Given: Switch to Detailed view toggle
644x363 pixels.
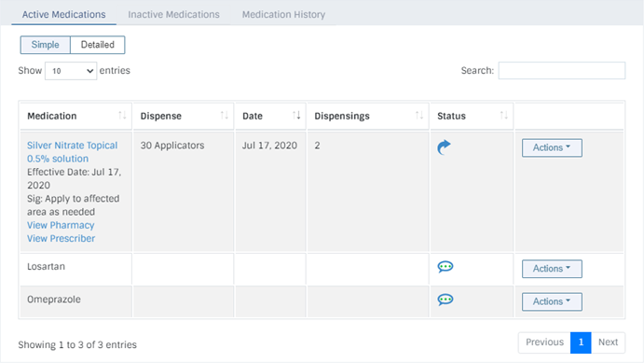Looking at the screenshot, I should pos(97,45).
